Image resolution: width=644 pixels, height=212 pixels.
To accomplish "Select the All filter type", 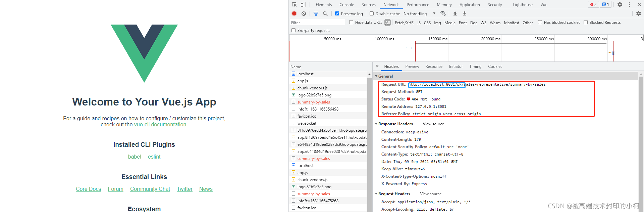I will (387, 23).
